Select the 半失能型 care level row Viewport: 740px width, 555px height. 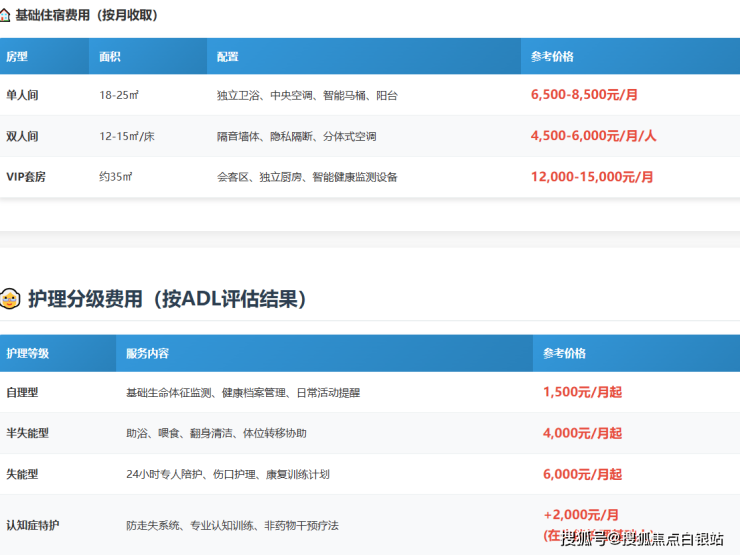pos(27,433)
